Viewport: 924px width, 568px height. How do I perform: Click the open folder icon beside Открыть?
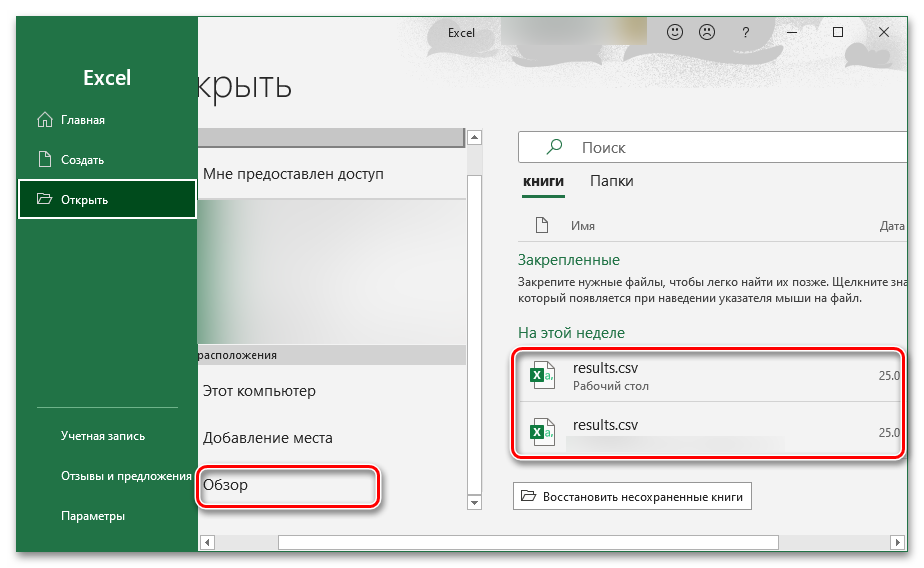click(x=43, y=199)
